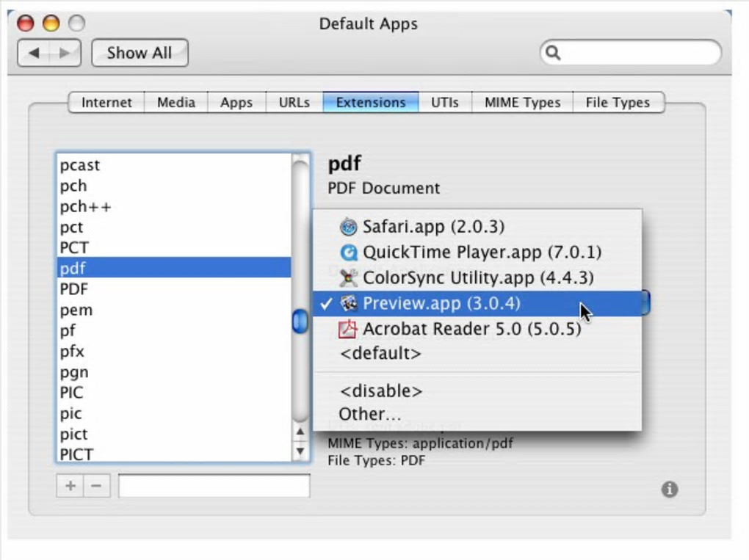Select lowercase pct in the list
The width and height of the screenshot is (749, 560).
174,228
